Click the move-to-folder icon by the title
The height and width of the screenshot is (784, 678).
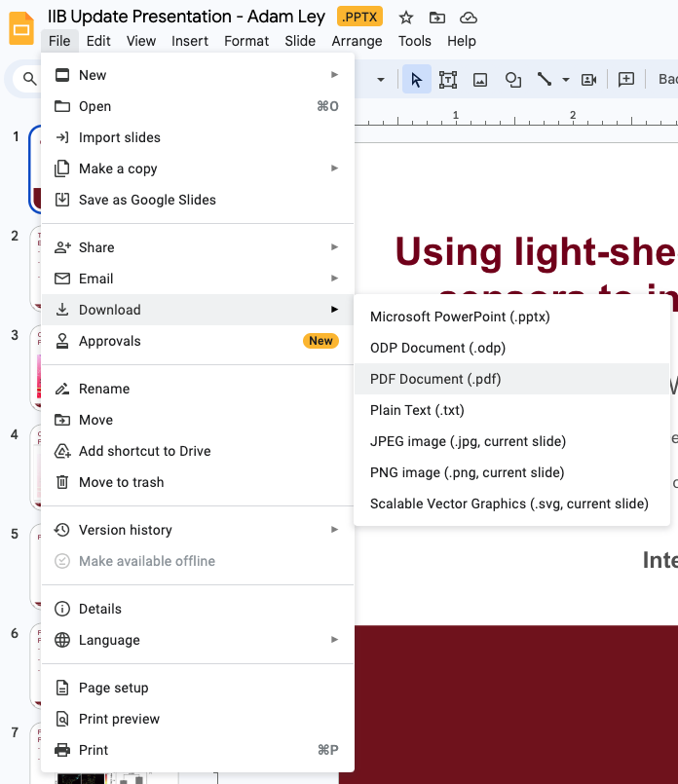tap(436, 18)
